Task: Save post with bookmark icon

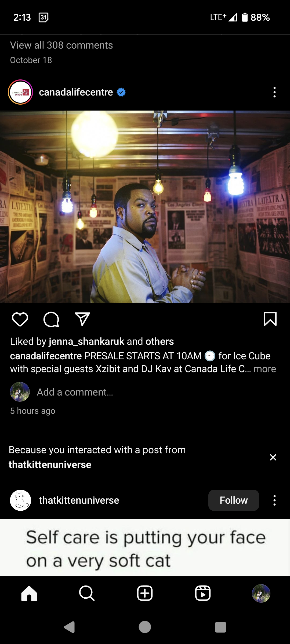Action: tap(270, 319)
